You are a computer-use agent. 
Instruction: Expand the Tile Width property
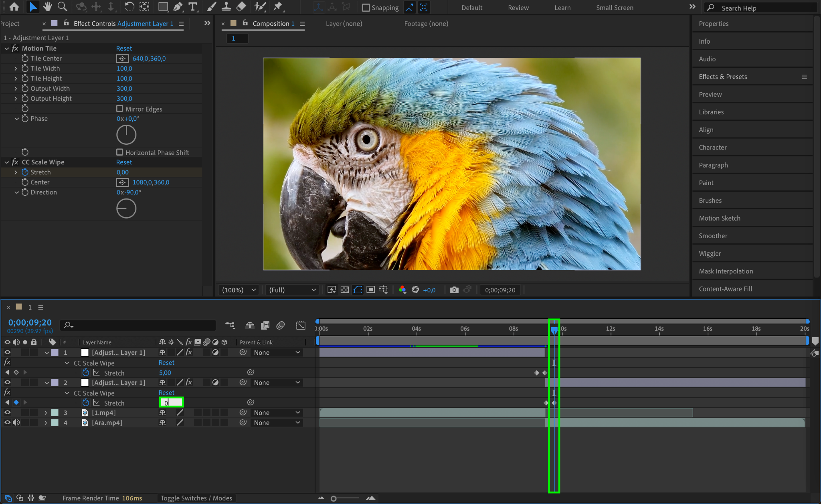point(16,69)
